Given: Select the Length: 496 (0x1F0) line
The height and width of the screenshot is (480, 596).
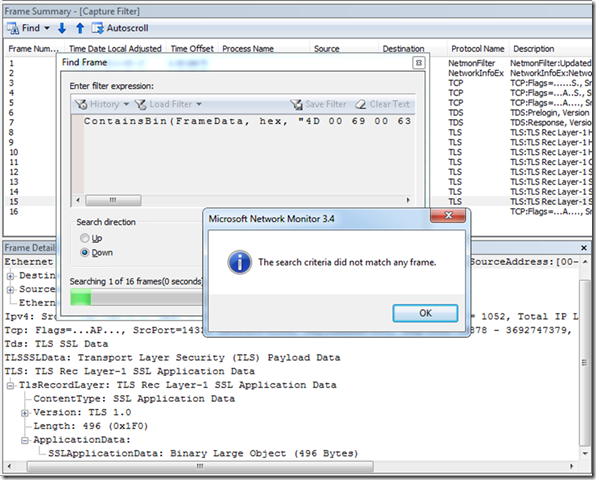Looking at the screenshot, I should (90, 426).
